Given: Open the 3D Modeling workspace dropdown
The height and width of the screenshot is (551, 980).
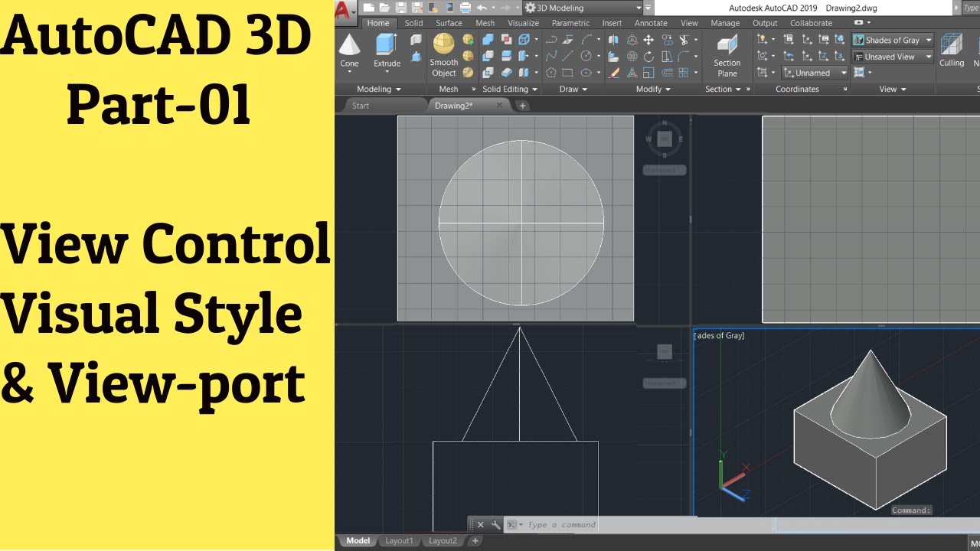Looking at the screenshot, I should coord(583,8).
